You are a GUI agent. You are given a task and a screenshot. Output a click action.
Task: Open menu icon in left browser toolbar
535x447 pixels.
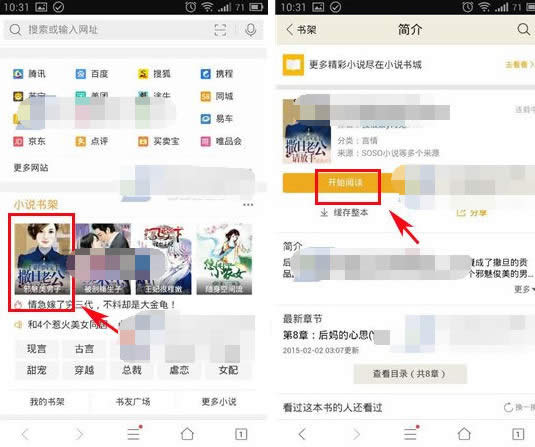134,433
